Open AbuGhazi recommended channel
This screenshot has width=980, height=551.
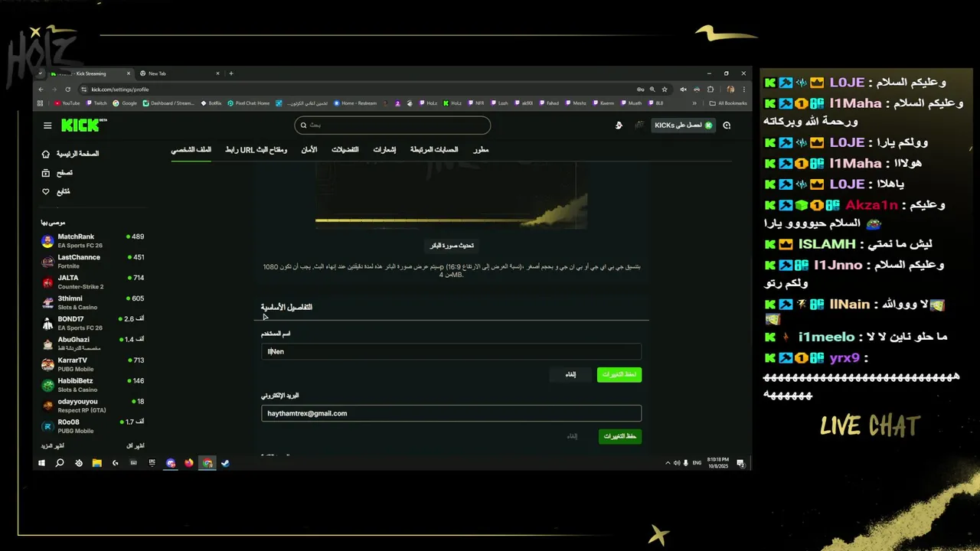pos(93,344)
